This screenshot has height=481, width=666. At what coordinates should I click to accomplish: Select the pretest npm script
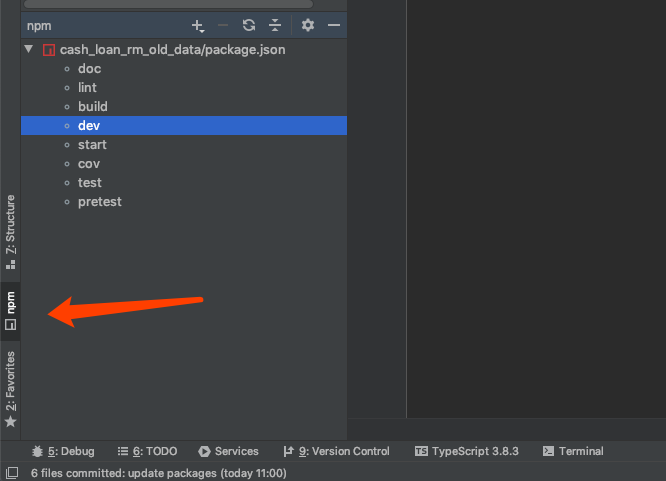pos(99,201)
